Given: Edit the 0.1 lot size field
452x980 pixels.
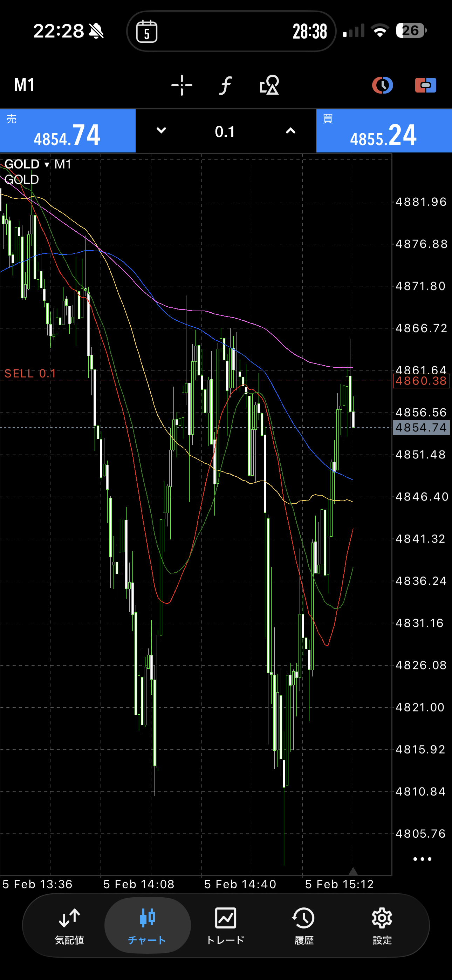Looking at the screenshot, I should click(x=225, y=132).
